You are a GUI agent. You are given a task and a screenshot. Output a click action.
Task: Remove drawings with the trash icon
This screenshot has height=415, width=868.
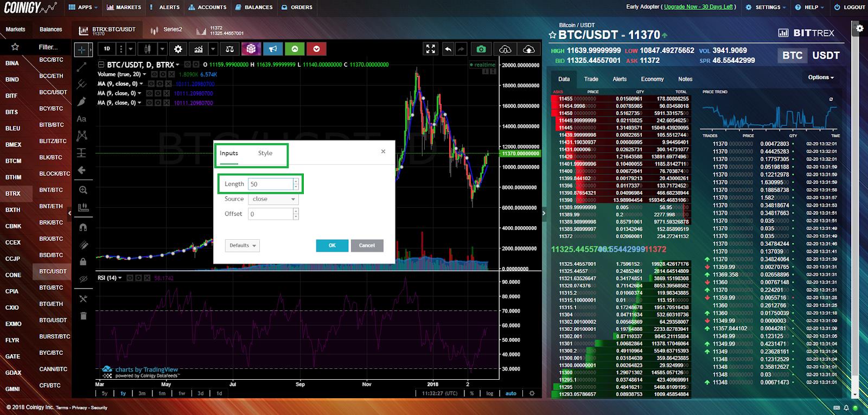[x=83, y=316]
